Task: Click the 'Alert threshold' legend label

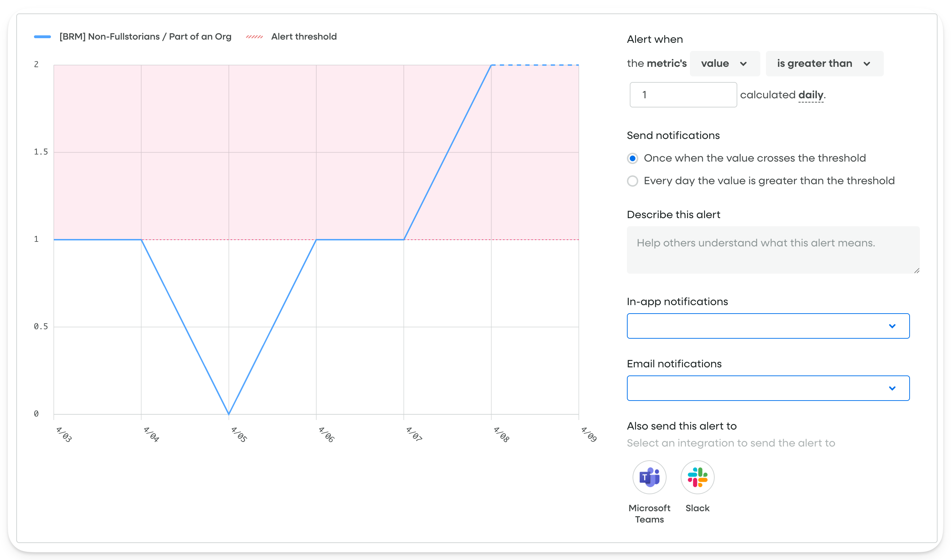Action: tap(304, 37)
